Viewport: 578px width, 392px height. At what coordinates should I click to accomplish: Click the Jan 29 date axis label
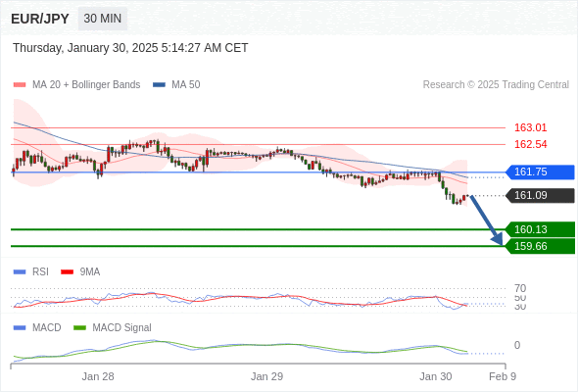[x=266, y=376]
